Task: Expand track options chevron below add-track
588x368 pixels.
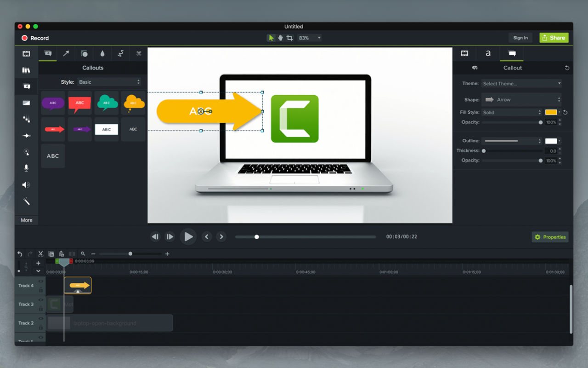Action: point(38,271)
